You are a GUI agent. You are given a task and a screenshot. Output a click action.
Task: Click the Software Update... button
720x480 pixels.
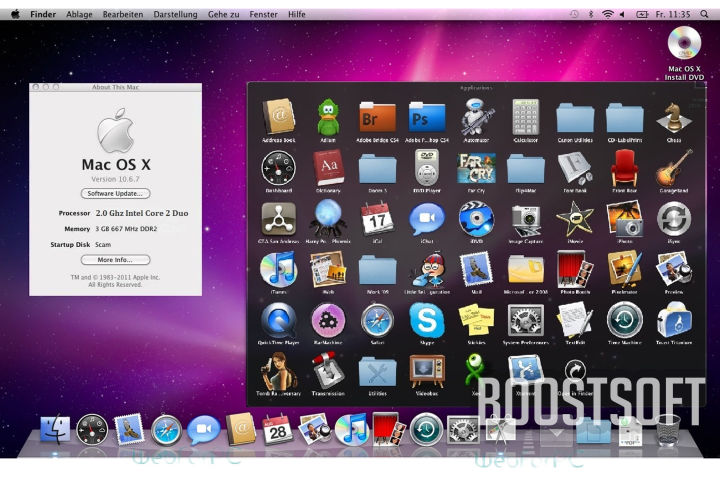click(115, 193)
